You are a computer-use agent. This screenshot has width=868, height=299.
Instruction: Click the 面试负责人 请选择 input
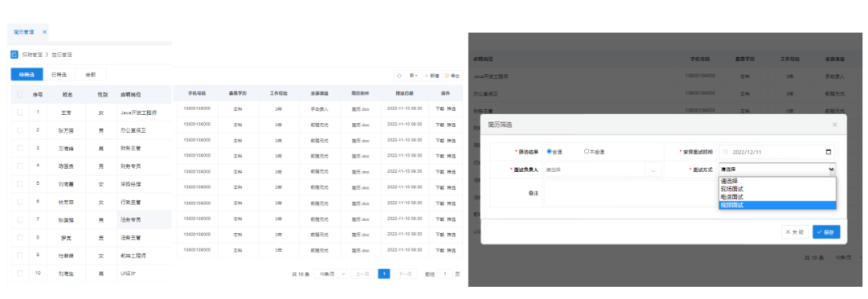[594, 170]
